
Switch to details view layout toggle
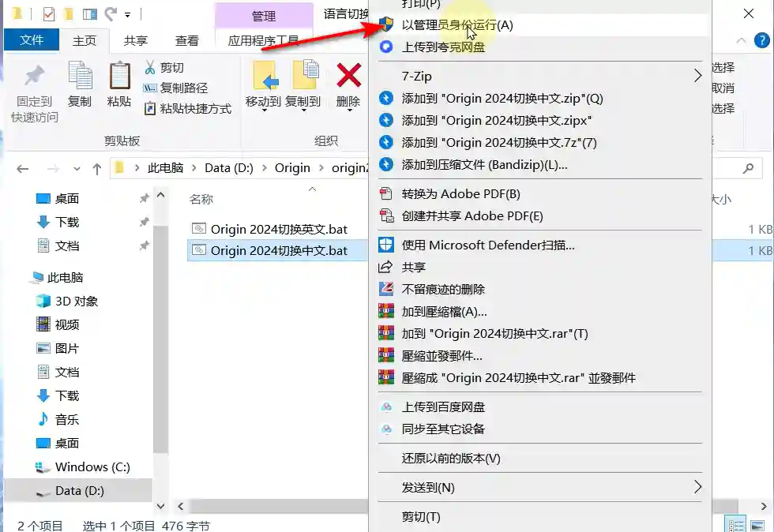(736, 526)
